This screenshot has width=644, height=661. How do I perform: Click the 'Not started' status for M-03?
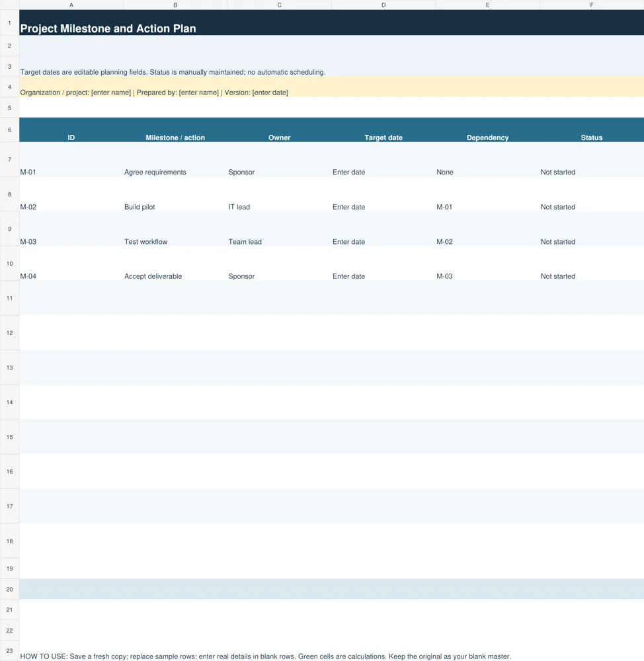592,229
